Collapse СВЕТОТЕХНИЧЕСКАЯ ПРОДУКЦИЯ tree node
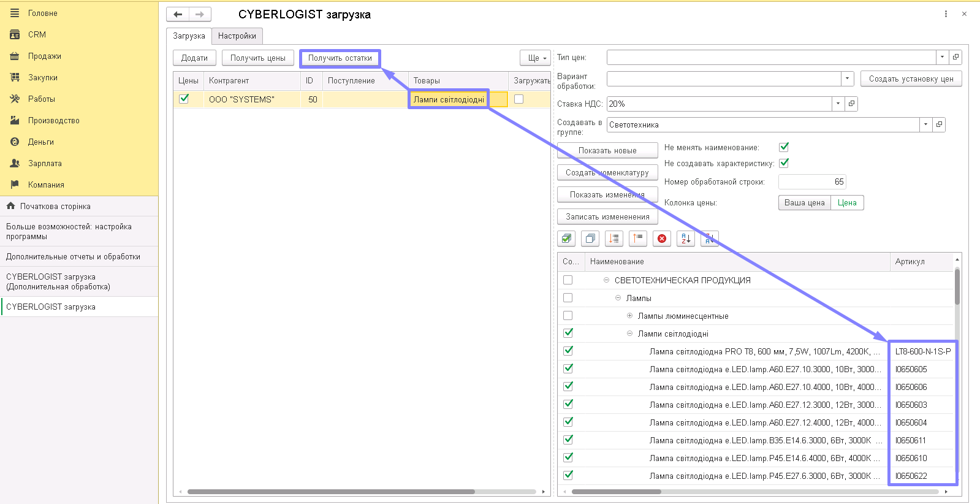This screenshot has width=980, height=504. click(x=606, y=280)
